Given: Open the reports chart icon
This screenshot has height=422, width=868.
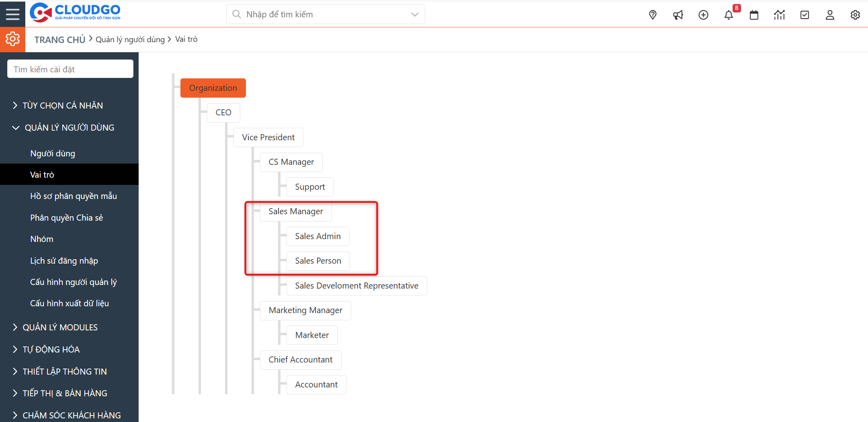Looking at the screenshot, I should [x=779, y=14].
